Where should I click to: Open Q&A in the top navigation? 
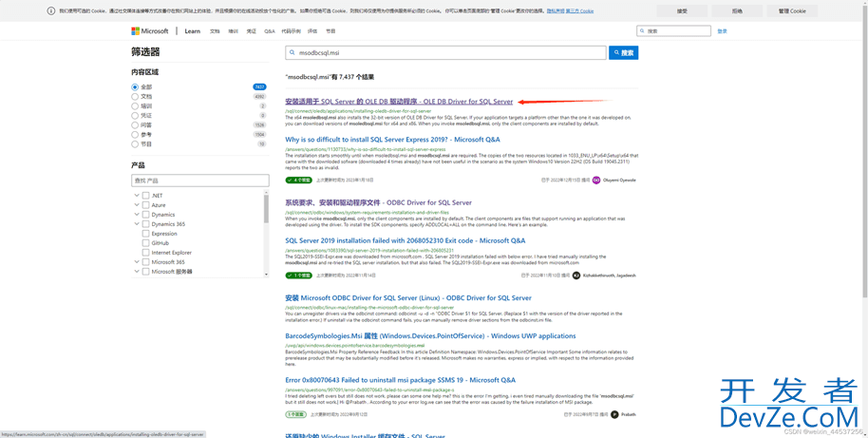tap(270, 31)
